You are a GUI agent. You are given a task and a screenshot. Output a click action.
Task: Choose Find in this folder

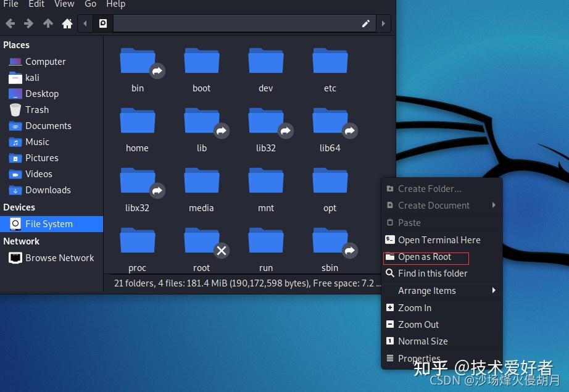(x=442, y=273)
